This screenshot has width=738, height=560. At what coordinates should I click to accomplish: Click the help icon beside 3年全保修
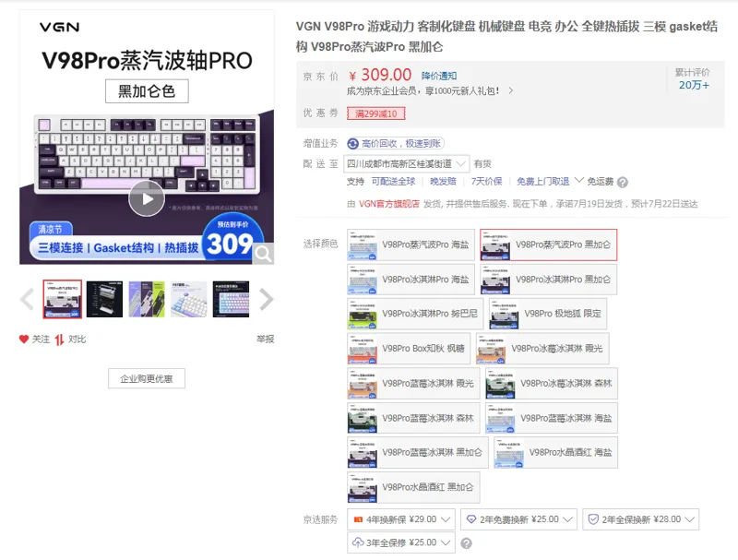[466, 543]
